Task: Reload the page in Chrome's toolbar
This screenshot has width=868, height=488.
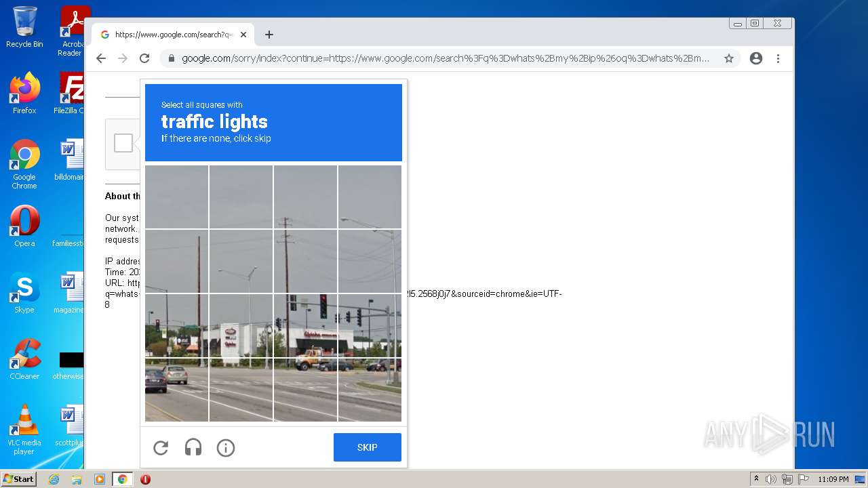Action: click(144, 58)
